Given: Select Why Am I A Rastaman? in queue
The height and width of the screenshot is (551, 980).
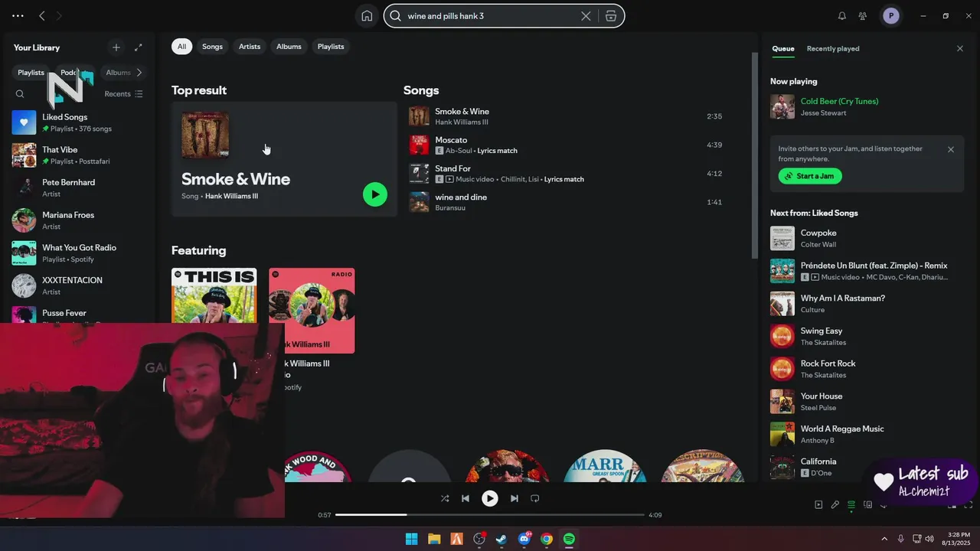Looking at the screenshot, I should [867, 304].
